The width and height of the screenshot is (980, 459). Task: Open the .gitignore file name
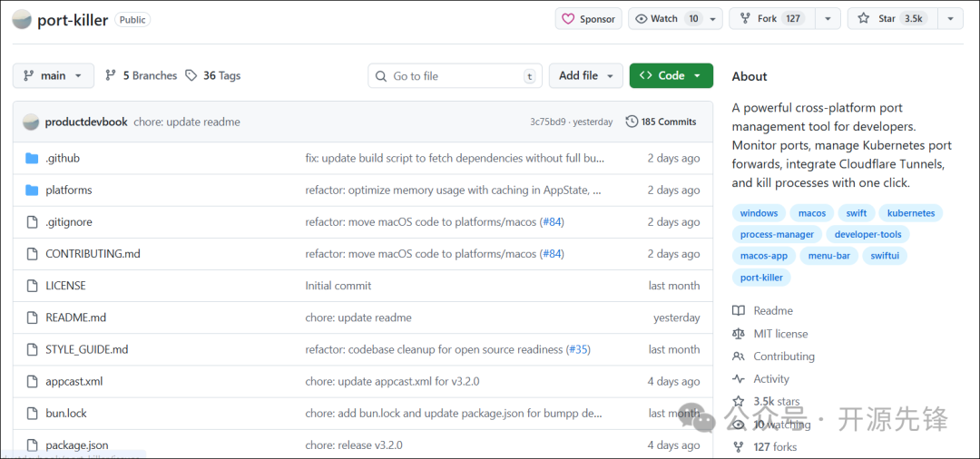pyautogui.click(x=69, y=221)
